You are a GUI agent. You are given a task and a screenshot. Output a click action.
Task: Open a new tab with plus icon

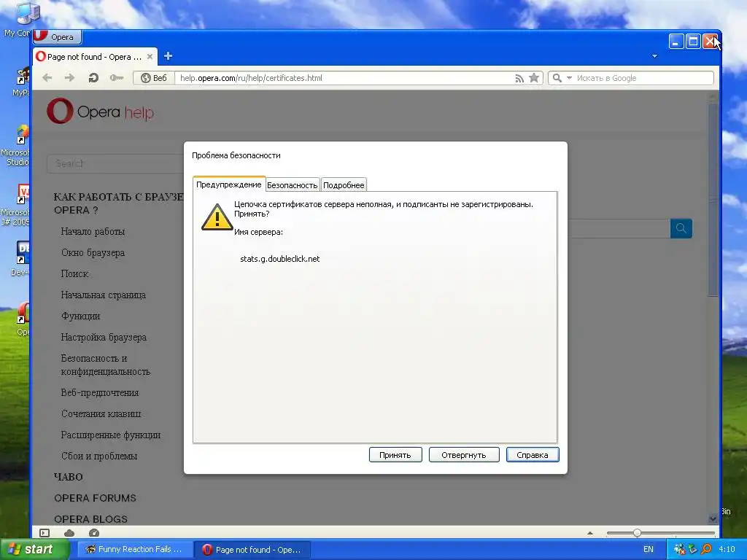[168, 56]
